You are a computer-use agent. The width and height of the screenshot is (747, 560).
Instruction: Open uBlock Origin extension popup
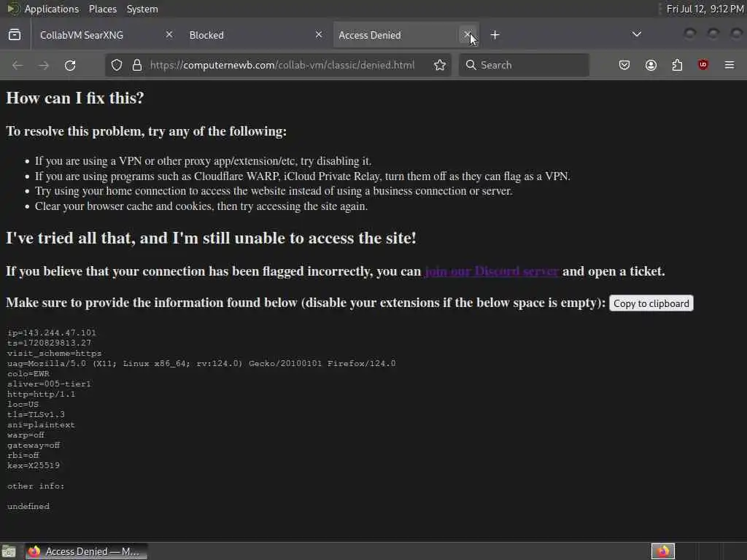click(703, 65)
